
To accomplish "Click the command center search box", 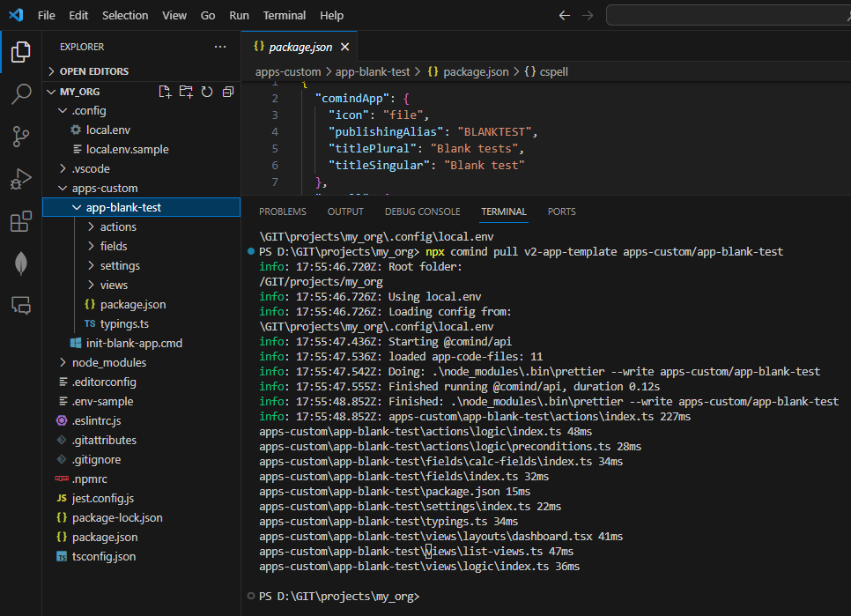I will [728, 15].
